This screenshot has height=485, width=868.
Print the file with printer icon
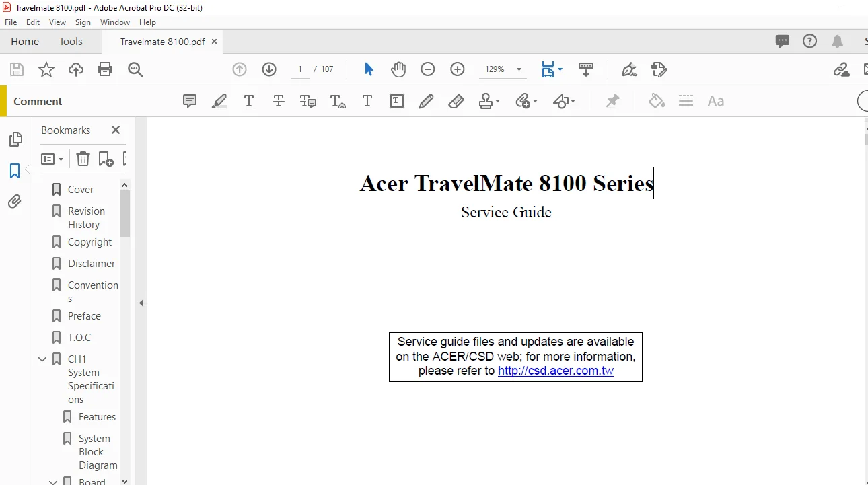(105, 69)
